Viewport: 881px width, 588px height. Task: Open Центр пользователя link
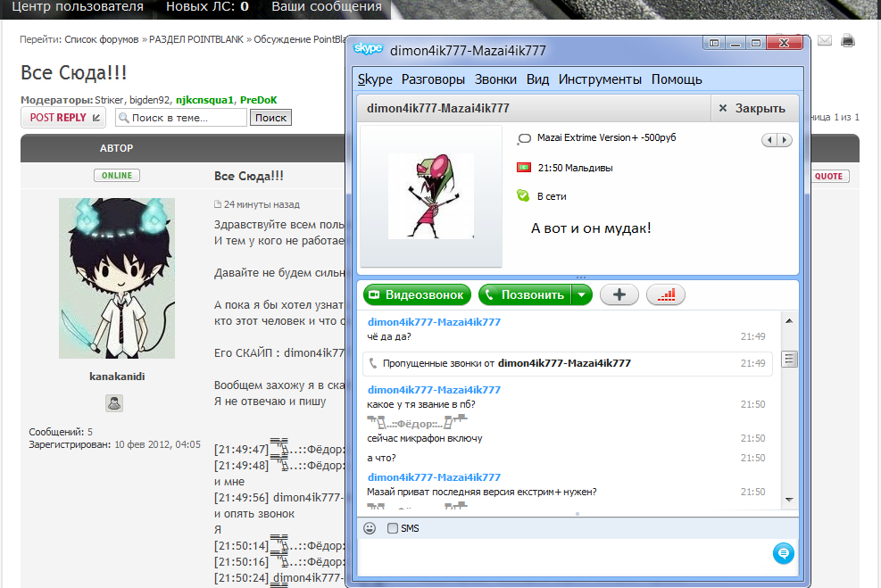tap(78, 7)
